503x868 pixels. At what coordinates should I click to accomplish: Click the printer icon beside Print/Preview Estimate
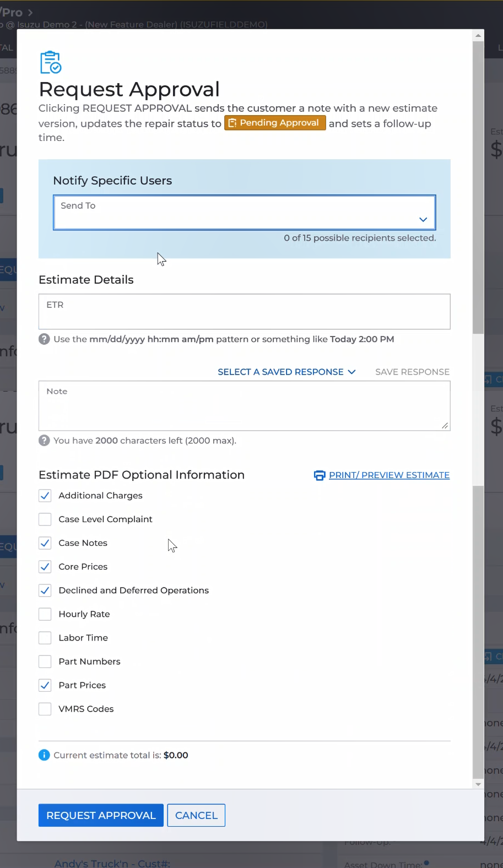click(319, 475)
